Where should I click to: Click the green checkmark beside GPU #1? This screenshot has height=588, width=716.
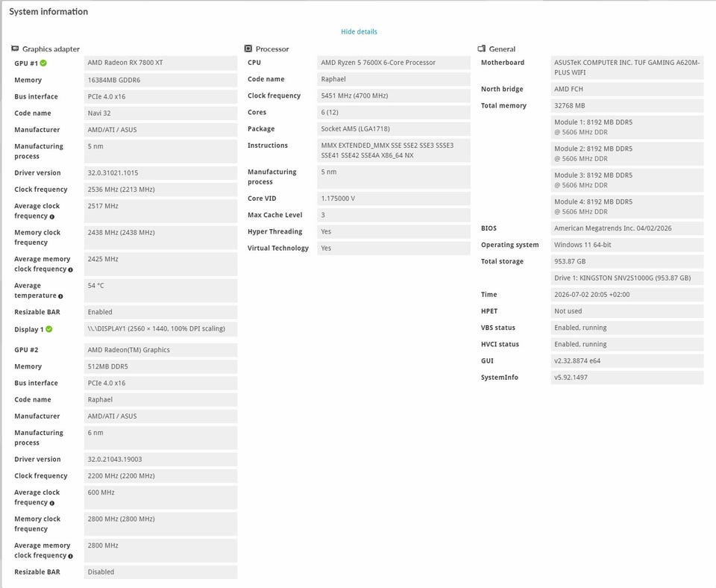[43, 63]
